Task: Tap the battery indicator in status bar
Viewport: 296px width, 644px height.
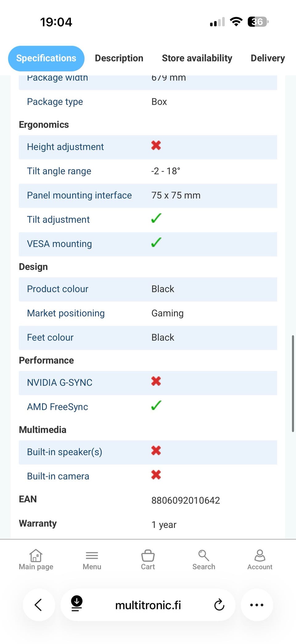Action: click(x=258, y=22)
